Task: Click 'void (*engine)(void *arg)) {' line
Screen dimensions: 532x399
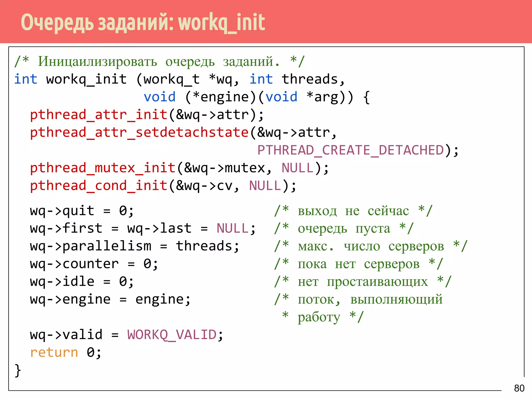Action: pos(257,97)
